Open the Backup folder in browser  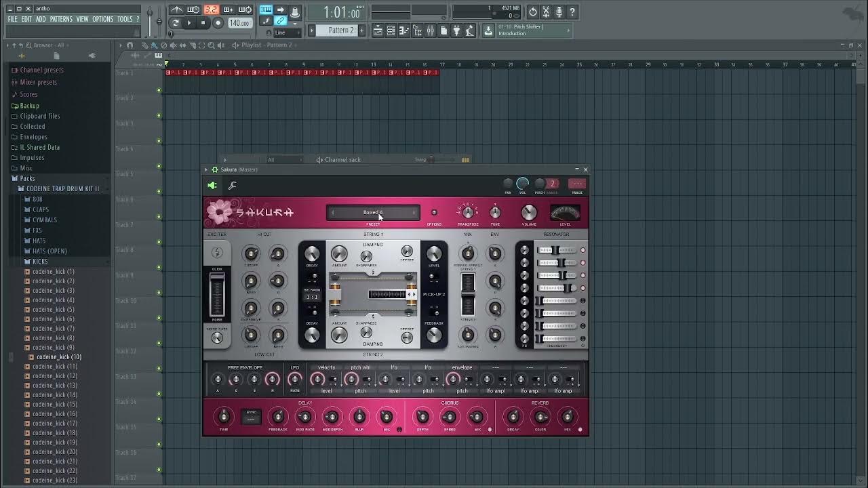29,106
